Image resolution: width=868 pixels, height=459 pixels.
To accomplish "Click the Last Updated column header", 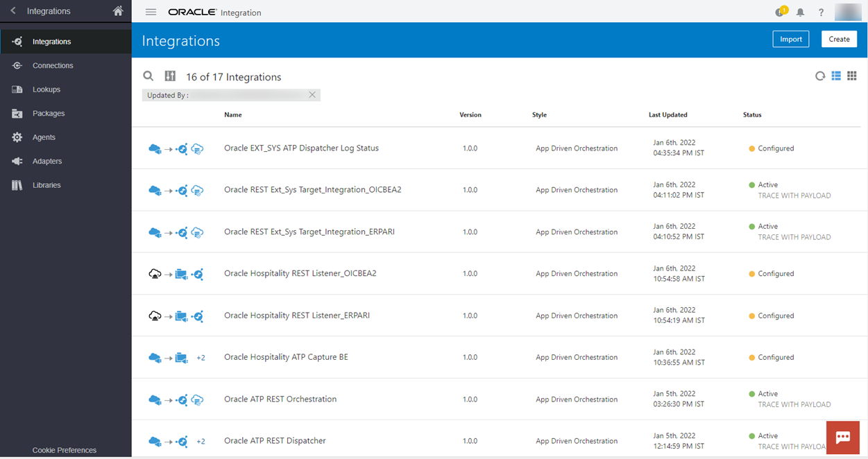I will click(668, 115).
